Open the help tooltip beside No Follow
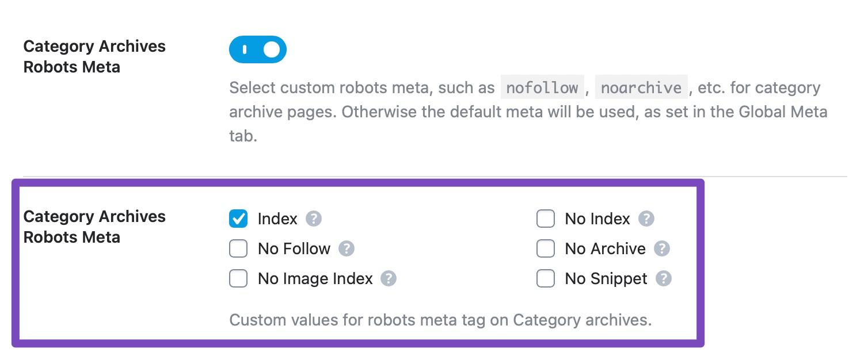 [347, 248]
